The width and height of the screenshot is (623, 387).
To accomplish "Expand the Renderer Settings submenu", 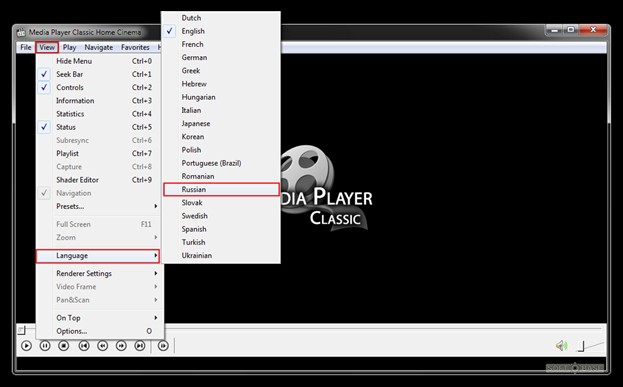I will (x=98, y=273).
